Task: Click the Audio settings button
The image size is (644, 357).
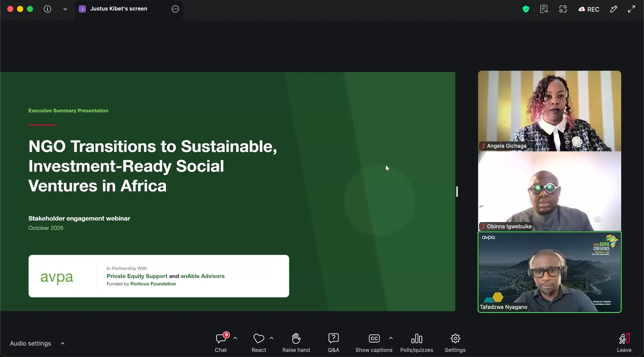Action: pyautogui.click(x=31, y=343)
